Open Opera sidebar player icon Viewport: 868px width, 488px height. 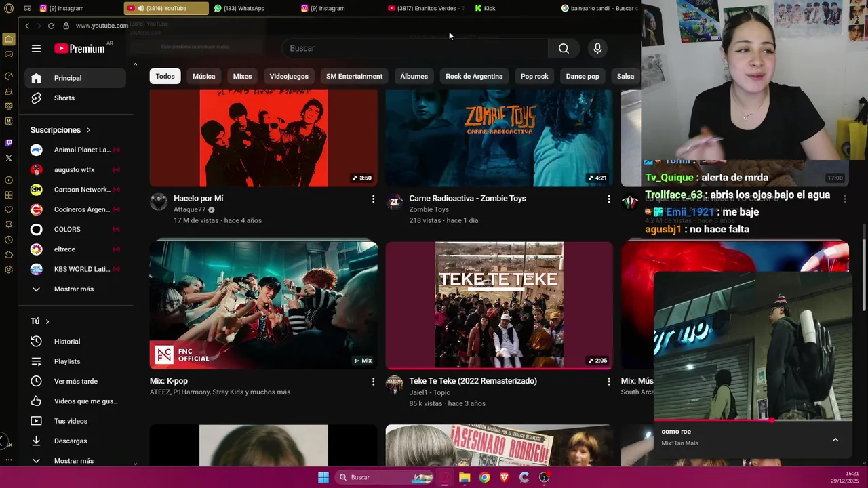pos(9,180)
